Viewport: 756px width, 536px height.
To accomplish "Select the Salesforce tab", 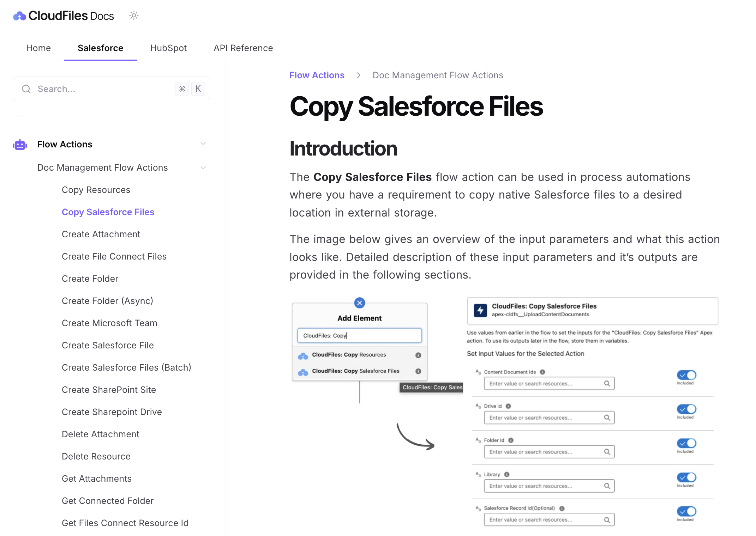I will pos(101,48).
